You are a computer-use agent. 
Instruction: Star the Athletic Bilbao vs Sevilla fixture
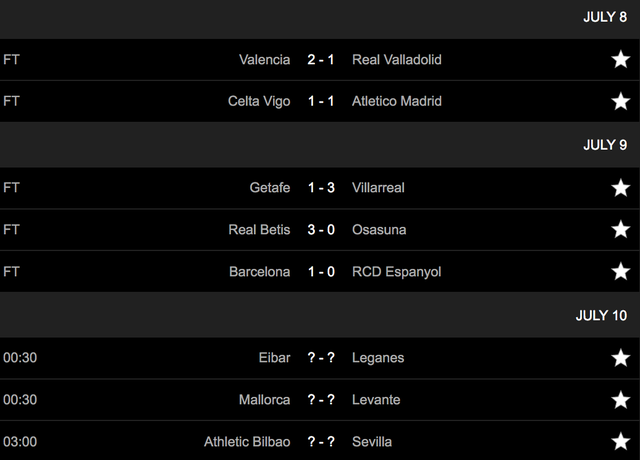pos(621,442)
